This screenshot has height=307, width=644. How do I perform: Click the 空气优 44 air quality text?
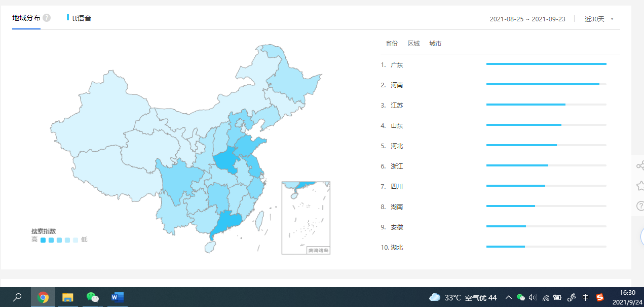pyautogui.click(x=481, y=297)
